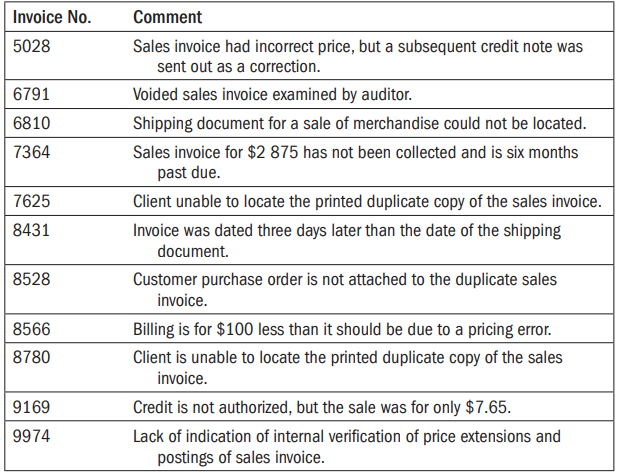This screenshot has width=619, height=473.
Task: Click the credit not authorized comment
Action: 324,406
